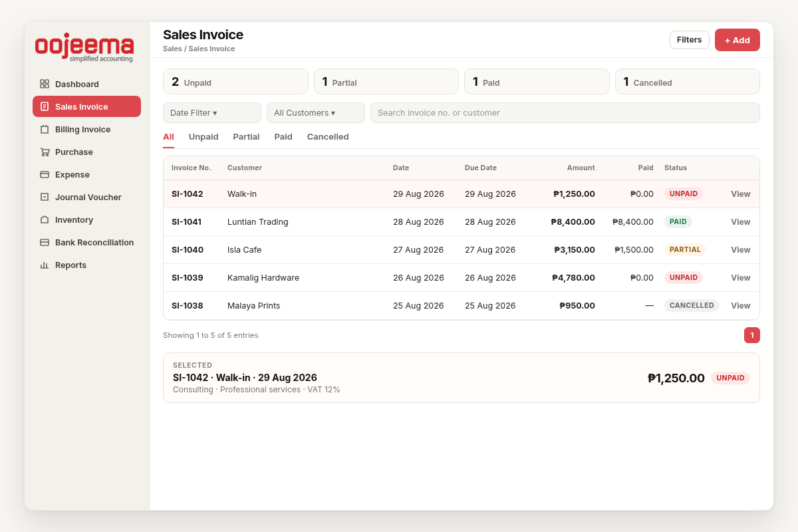Select invoice number SI-1041

186,222
